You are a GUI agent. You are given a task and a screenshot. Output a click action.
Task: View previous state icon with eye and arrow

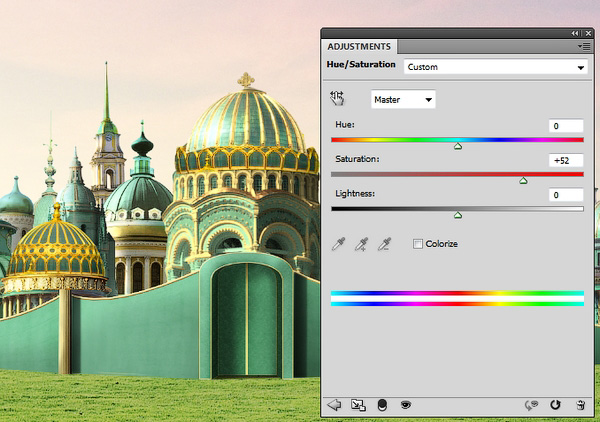[x=533, y=405]
